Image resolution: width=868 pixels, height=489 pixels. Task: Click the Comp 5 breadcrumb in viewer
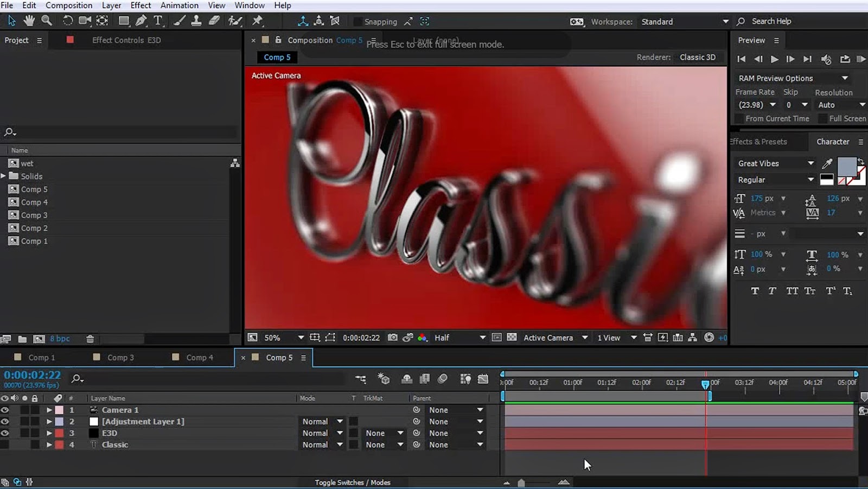[x=277, y=57]
